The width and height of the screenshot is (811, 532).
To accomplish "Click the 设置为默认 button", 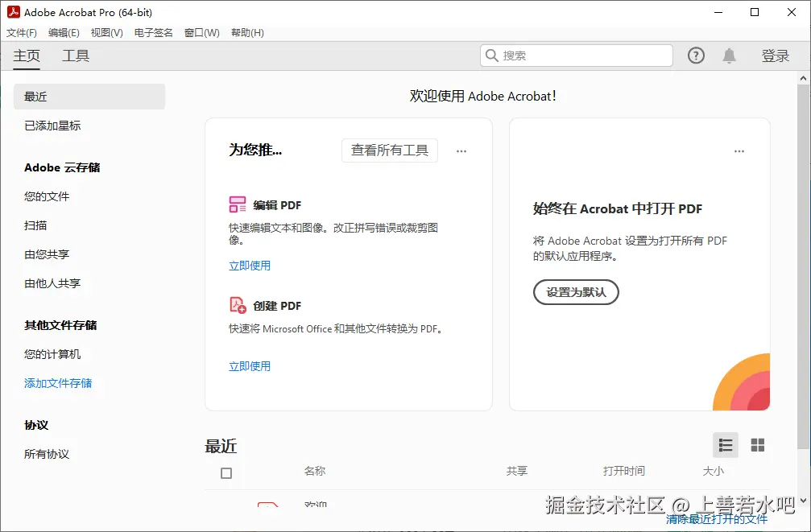I will coord(576,292).
